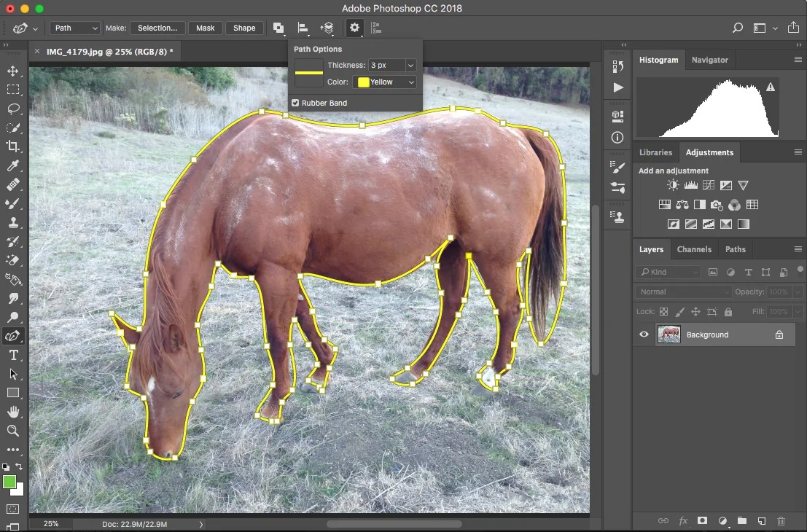
Task: Click the Selection... button
Action: [157, 28]
